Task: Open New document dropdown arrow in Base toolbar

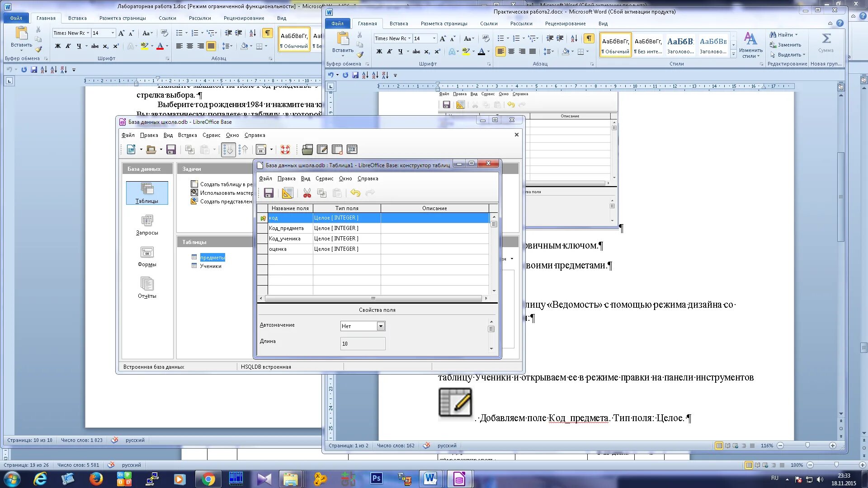Action: point(141,150)
